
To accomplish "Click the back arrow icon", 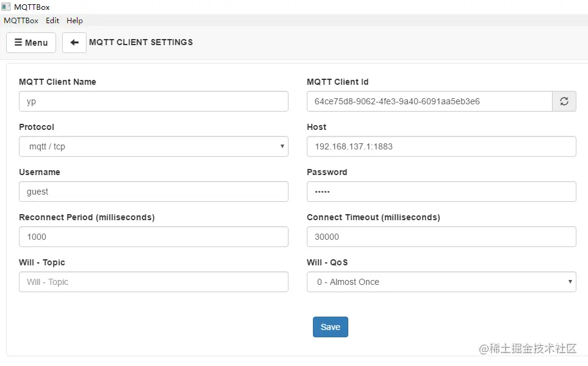I will [74, 43].
